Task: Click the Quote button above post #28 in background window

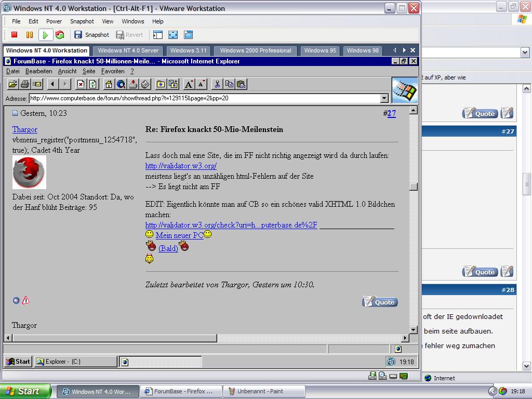Action: (480, 272)
